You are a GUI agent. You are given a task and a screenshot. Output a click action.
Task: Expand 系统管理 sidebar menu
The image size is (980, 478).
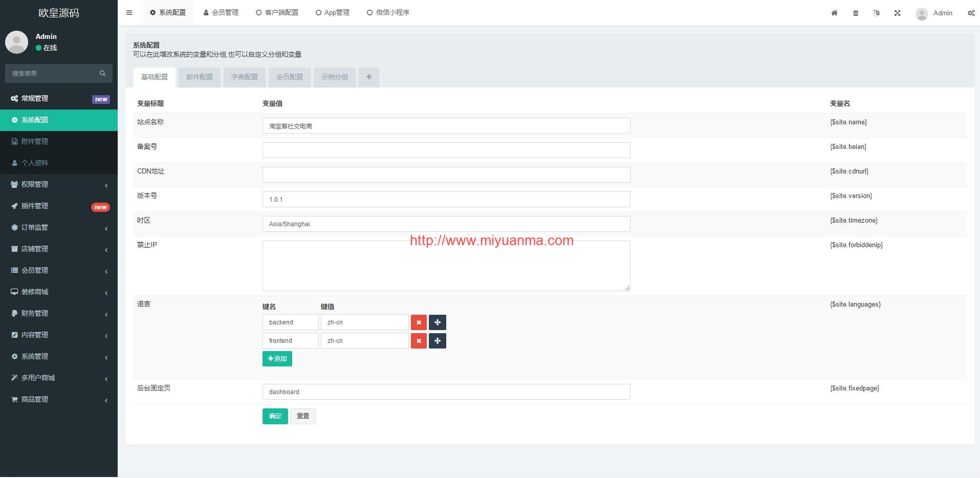(x=59, y=357)
